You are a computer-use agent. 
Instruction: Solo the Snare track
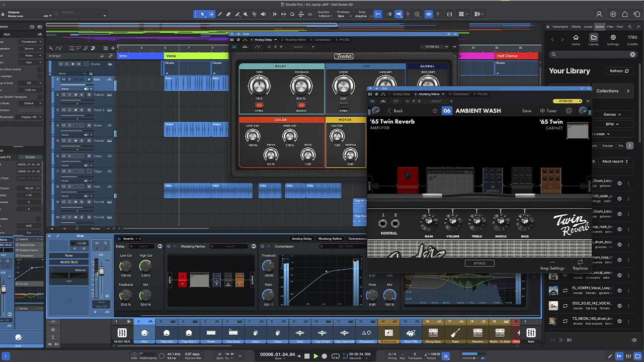[x=69, y=125]
